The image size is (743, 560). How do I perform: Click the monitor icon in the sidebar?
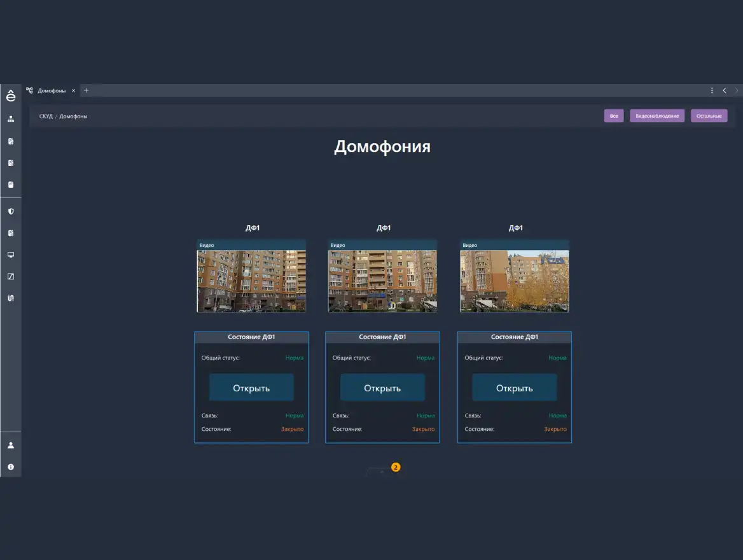[x=10, y=255]
